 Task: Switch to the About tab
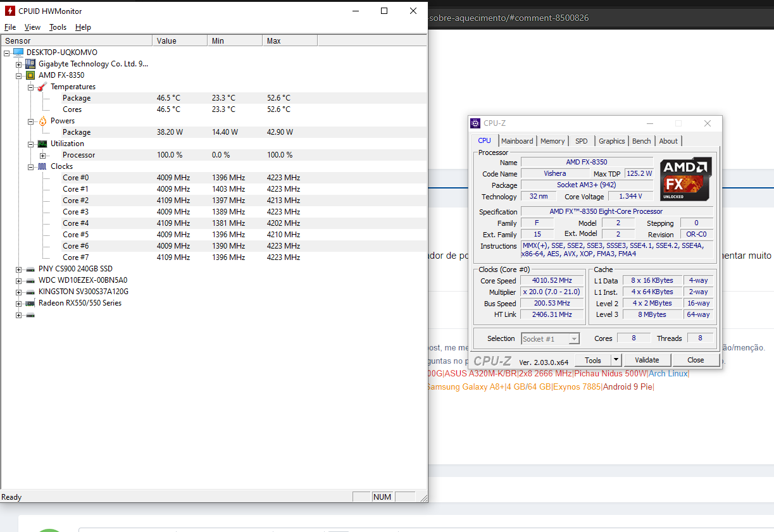668,141
